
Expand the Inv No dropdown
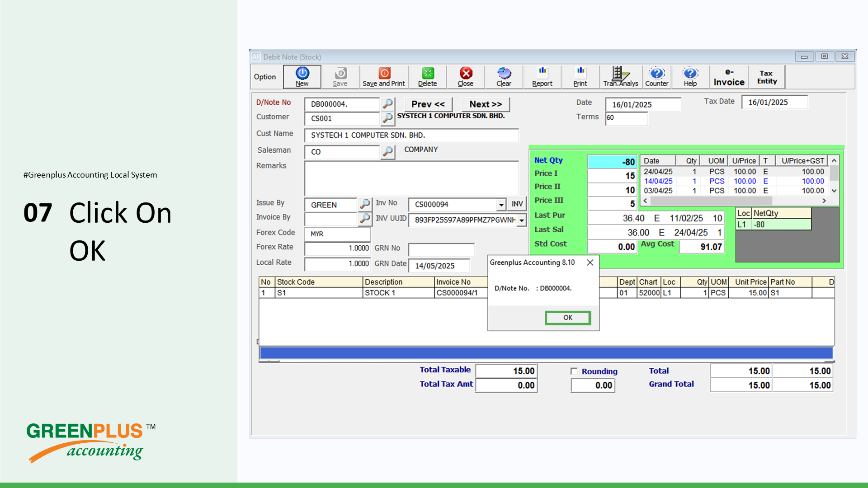pos(501,205)
